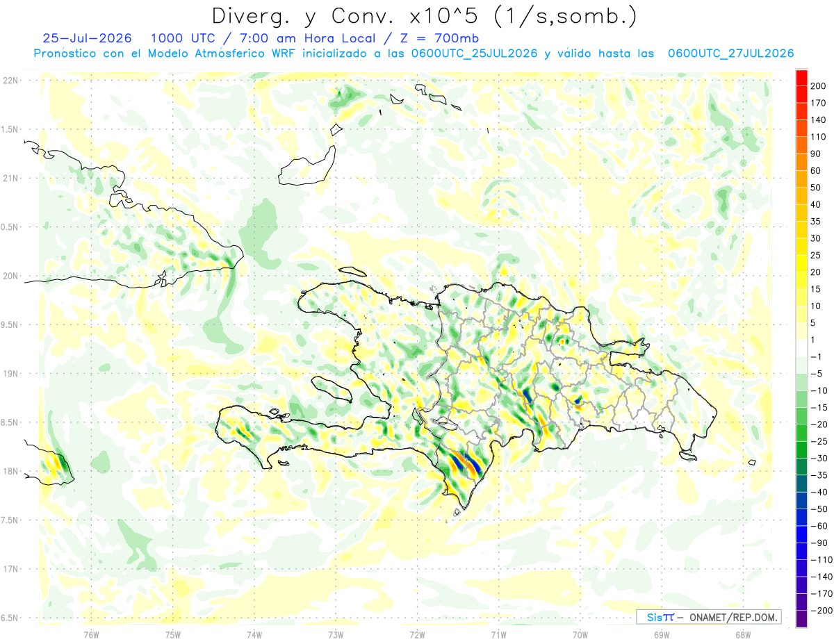Click the '-200' label at color scale bottom

pyautogui.click(x=821, y=610)
